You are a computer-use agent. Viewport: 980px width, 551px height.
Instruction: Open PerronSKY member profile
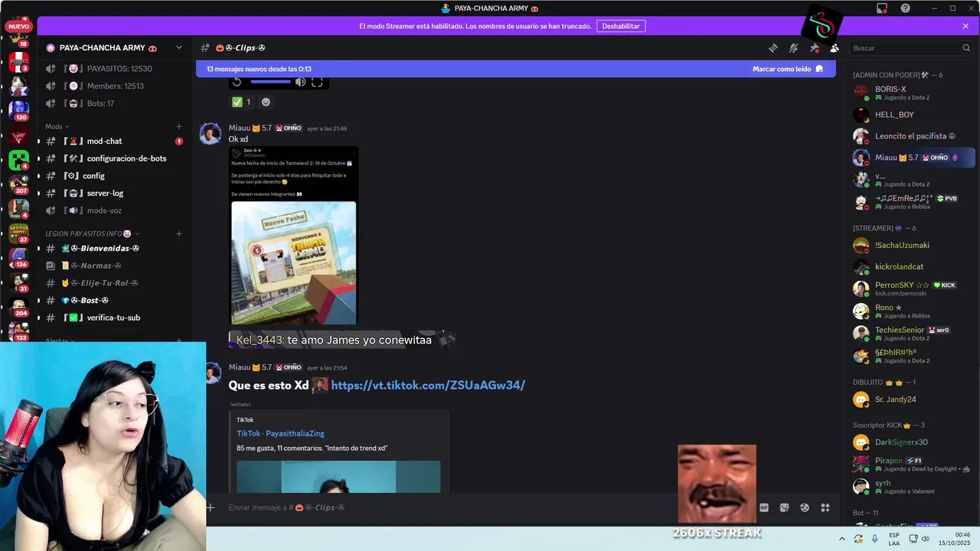click(x=913, y=289)
